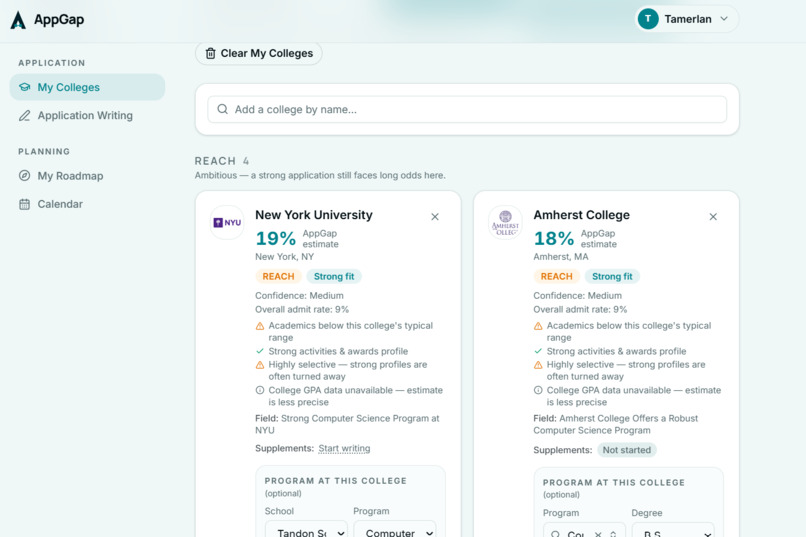Click the warning icon beside Amherst academics note
Viewport: 806px width, 537px height.
[x=538, y=326]
